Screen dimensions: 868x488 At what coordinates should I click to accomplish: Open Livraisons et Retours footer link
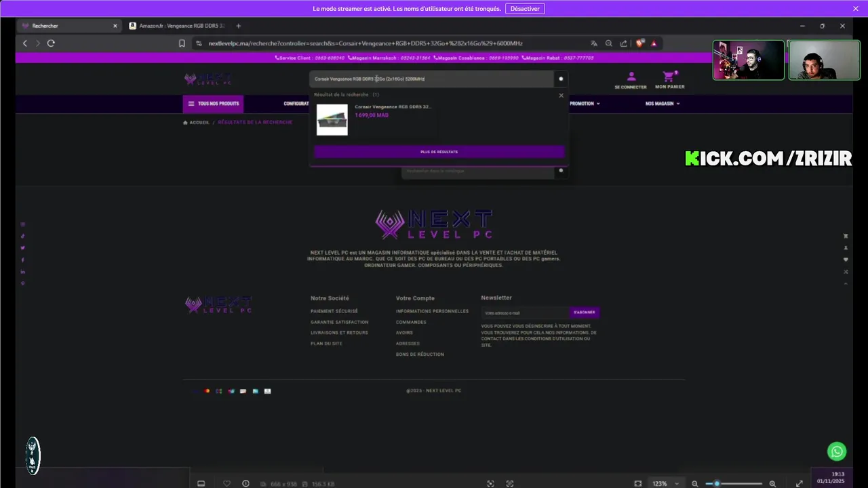(x=339, y=333)
